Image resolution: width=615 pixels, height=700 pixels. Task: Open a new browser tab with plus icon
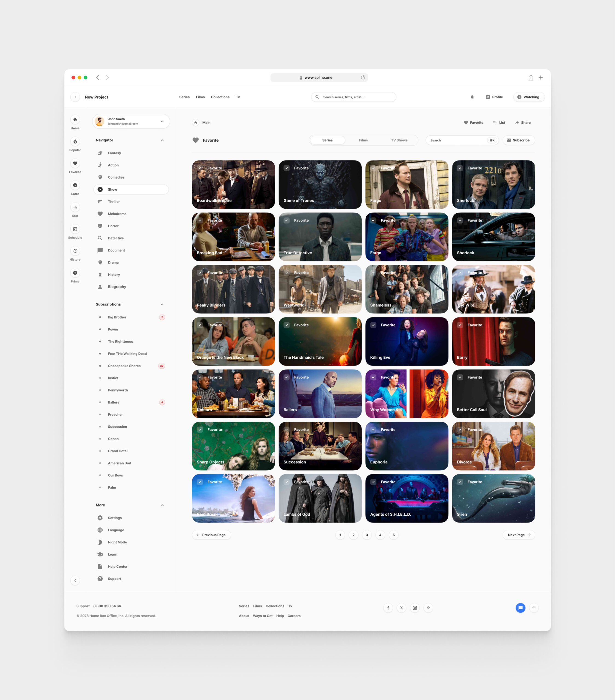click(540, 77)
